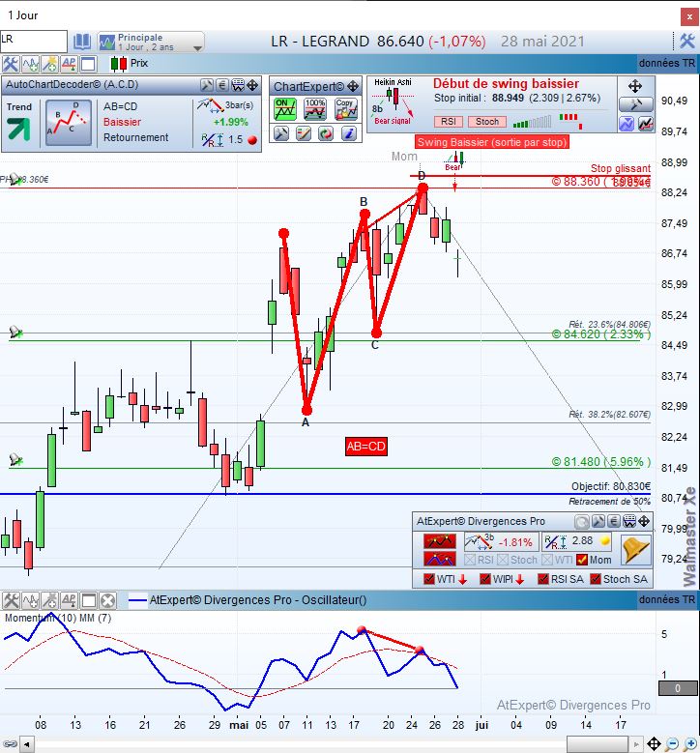
Task: Click the red AB=CD chart label
Action: pyautogui.click(x=366, y=447)
